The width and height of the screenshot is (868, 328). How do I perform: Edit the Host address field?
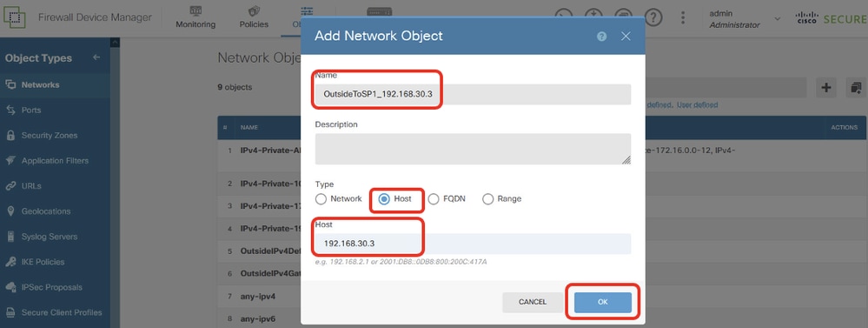coord(473,244)
